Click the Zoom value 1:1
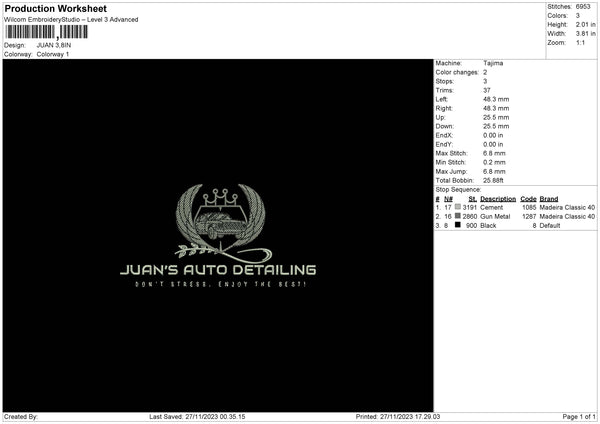Screen dimensions: 600x424 coord(580,42)
